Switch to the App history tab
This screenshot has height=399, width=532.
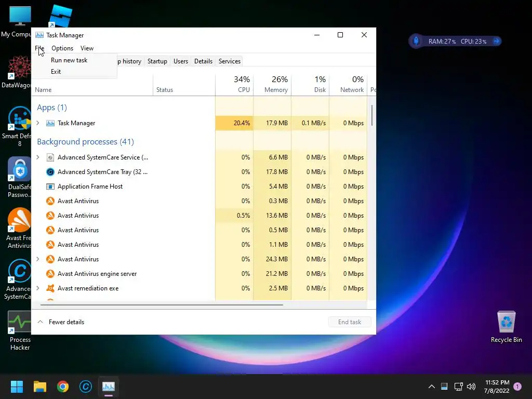[129, 61]
